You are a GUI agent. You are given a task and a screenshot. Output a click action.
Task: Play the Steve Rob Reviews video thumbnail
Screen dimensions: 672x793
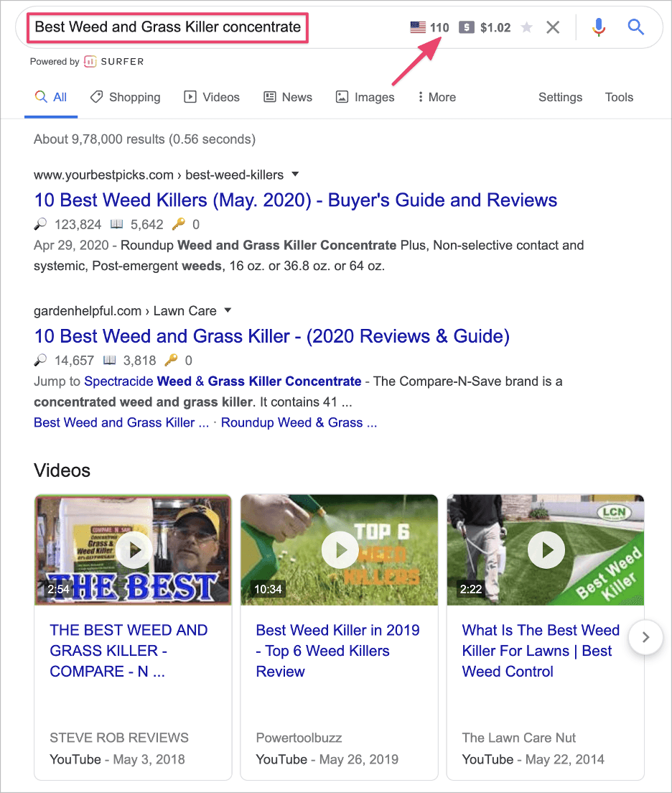[x=133, y=549]
